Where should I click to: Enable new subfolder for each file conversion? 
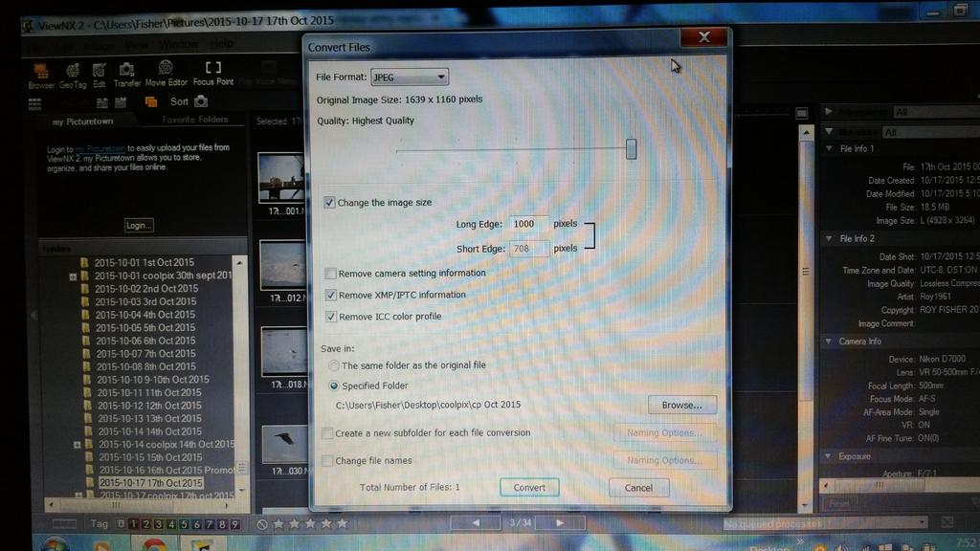coord(327,433)
